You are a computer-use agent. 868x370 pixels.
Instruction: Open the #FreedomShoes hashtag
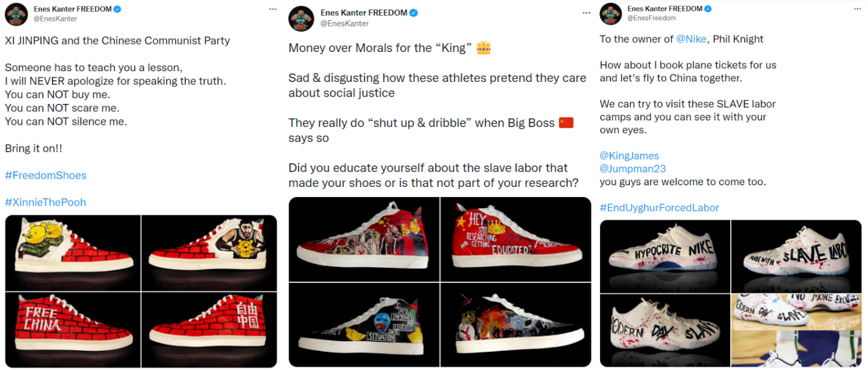coord(46,176)
